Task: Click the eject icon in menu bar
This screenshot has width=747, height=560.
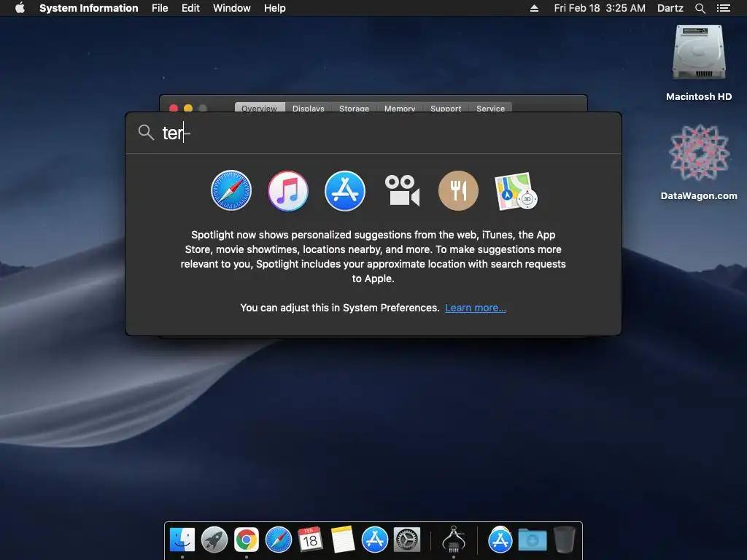Action: click(x=534, y=8)
